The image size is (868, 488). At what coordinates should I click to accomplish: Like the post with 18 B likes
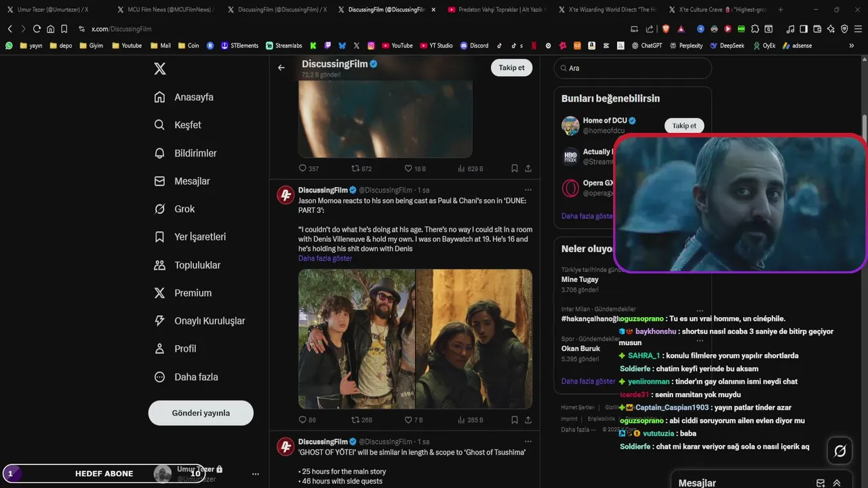(415, 168)
